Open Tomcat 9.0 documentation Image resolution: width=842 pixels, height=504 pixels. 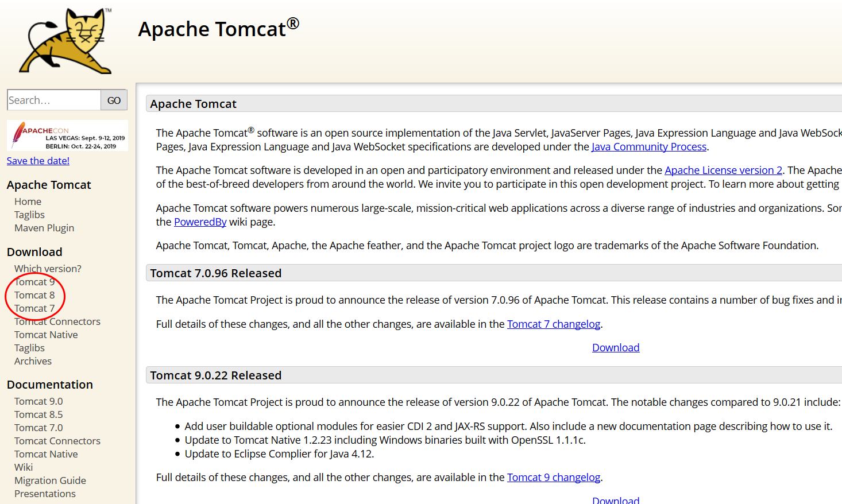click(x=38, y=401)
